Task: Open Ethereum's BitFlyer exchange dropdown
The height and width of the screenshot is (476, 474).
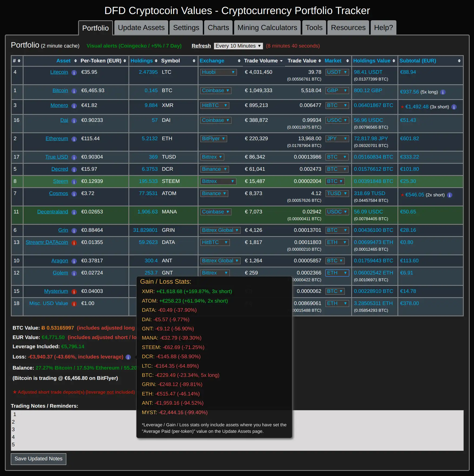Action: (x=214, y=139)
